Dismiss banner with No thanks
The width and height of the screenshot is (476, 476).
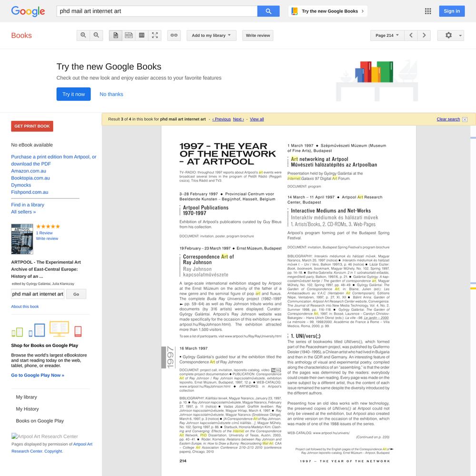(x=111, y=94)
